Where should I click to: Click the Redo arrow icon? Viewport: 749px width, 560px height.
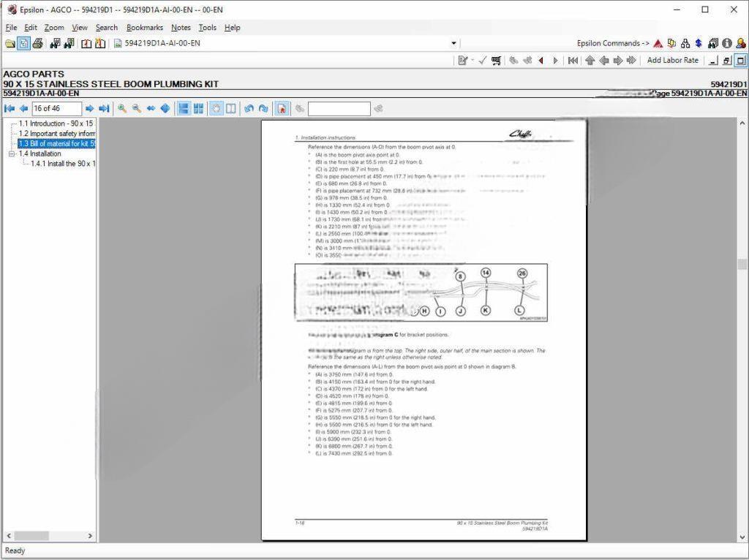[263, 108]
